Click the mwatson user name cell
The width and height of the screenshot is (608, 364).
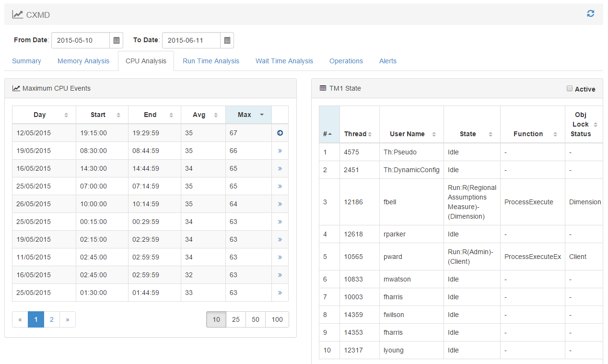(x=411, y=279)
